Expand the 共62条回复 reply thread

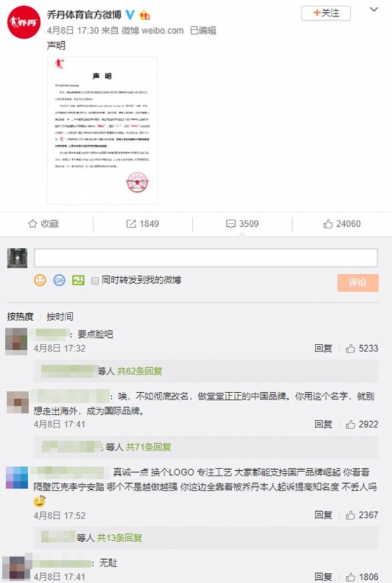(140, 371)
